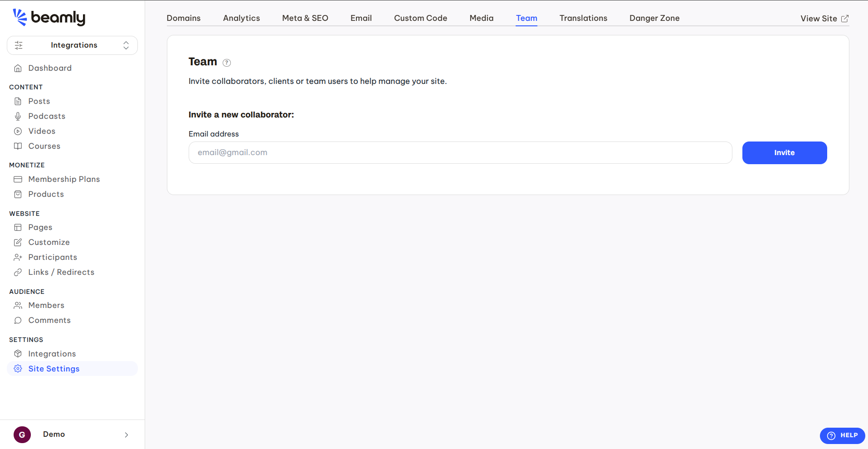Click the blue Invite button
The height and width of the screenshot is (449, 868).
coord(785,153)
